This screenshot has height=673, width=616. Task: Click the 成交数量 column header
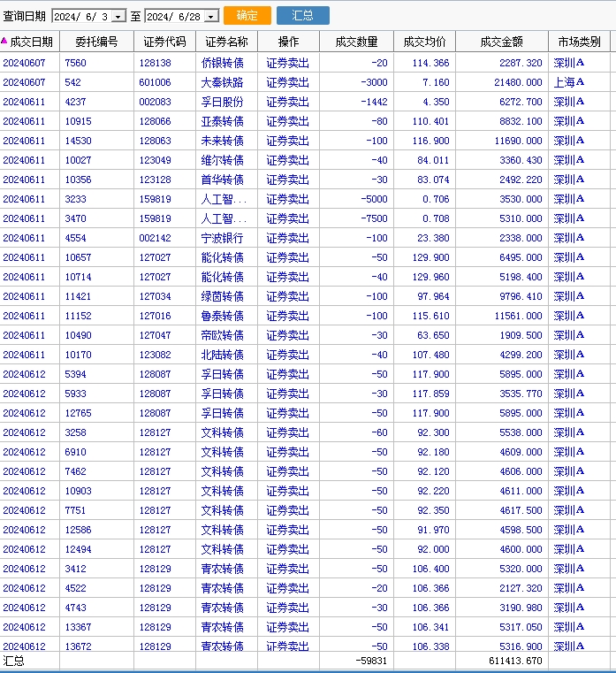(x=356, y=42)
